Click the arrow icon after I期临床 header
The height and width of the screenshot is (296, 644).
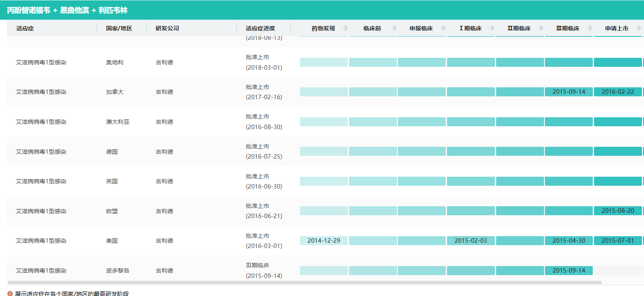(492, 28)
